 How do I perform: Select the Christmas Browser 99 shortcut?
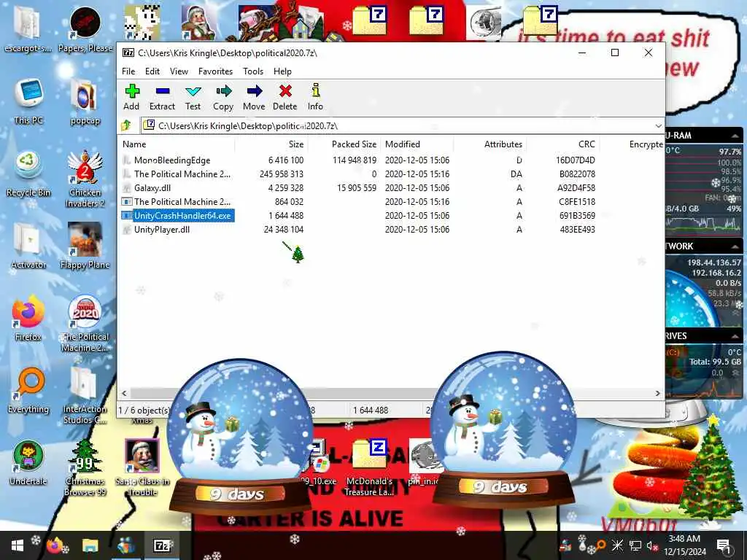tap(85, 467)
